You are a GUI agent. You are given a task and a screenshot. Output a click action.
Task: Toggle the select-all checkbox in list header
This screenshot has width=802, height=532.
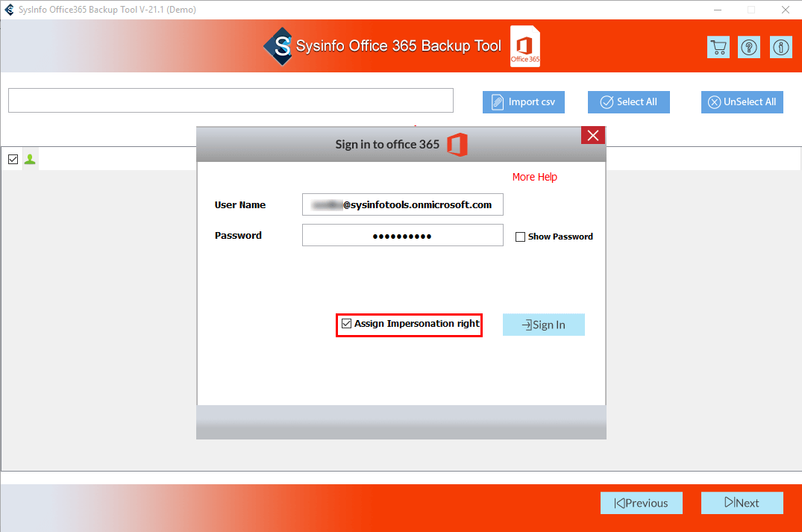[13, 160]
